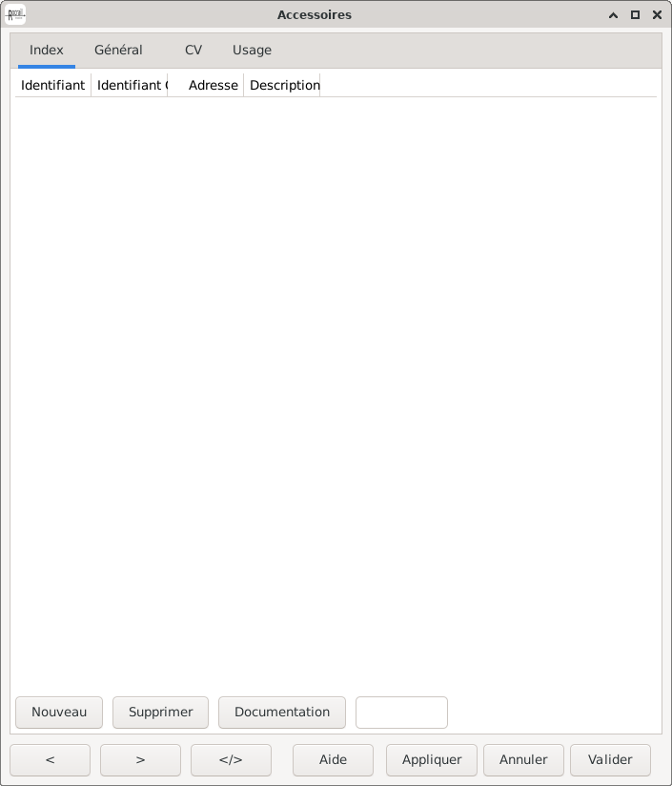Select the CV tab
This screenshot has width=672, height=786.
coord(193,51)
